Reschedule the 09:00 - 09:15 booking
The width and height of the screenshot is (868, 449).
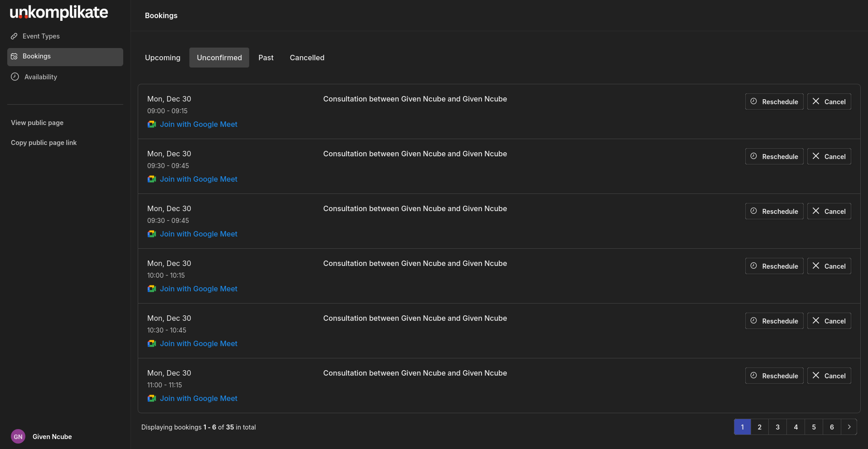point(774,101)
